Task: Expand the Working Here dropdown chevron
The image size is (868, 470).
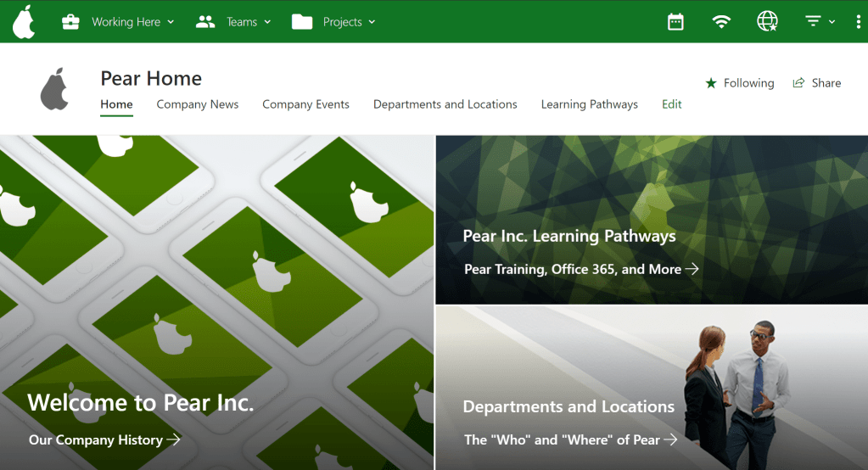Action: click(171, 22)
